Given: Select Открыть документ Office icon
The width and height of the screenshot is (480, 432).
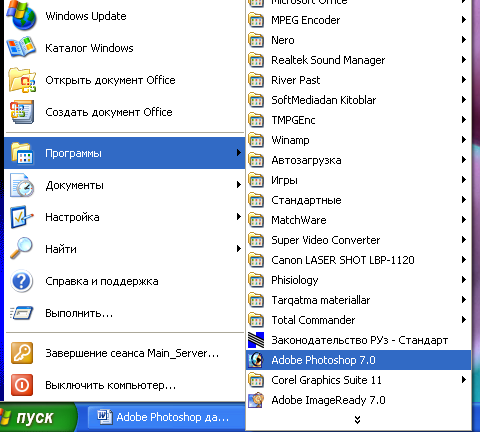Looking at the screenshot, I should (22, 80).
